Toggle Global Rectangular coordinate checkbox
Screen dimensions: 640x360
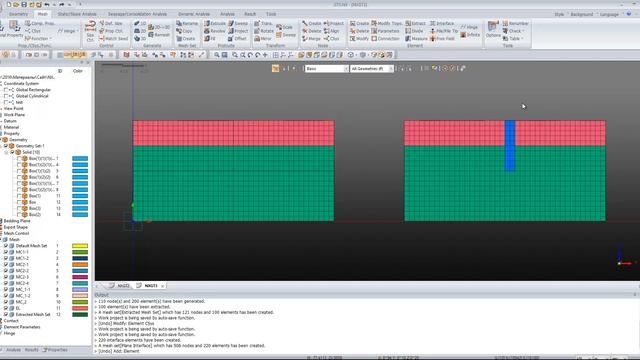[x=6, y=90]
